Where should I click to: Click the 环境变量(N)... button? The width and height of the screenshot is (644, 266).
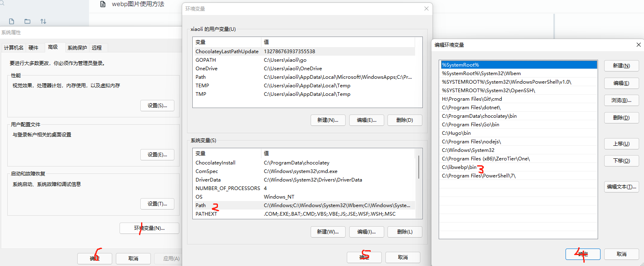tap(149, 228)
